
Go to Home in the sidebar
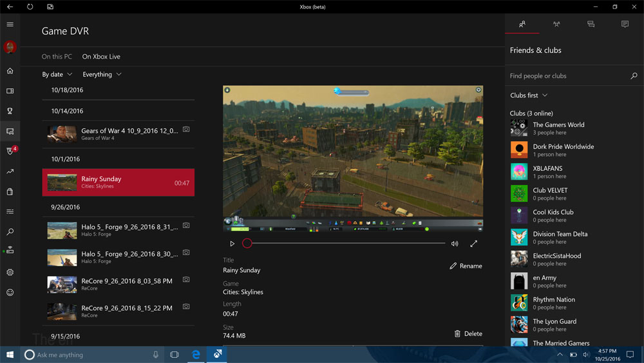point(10,71)
